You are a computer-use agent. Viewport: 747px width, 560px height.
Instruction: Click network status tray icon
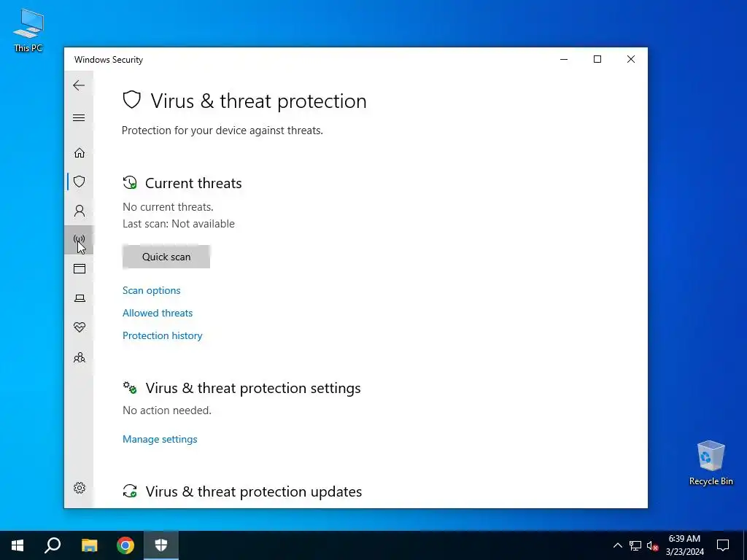coord(635,545)
